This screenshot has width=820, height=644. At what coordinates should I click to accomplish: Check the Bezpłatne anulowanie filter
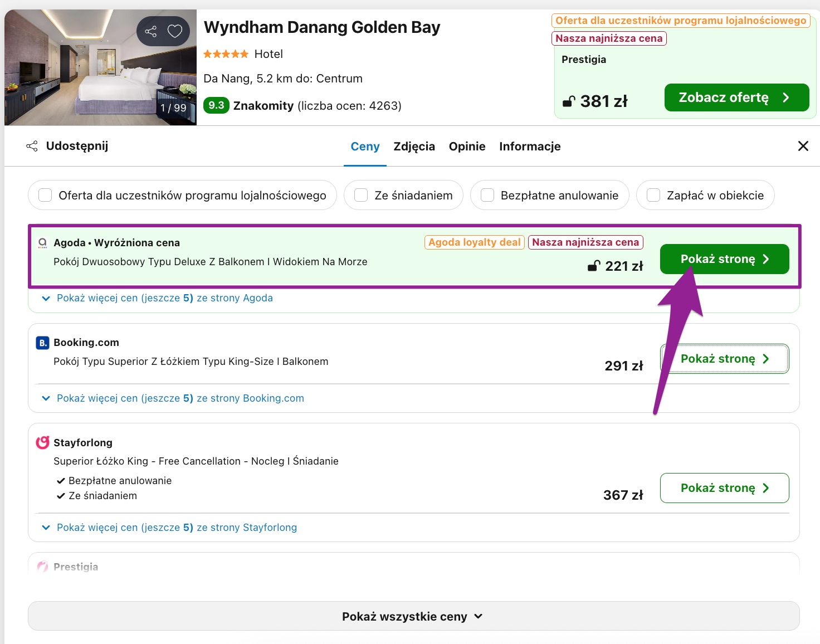click(487, 195)
